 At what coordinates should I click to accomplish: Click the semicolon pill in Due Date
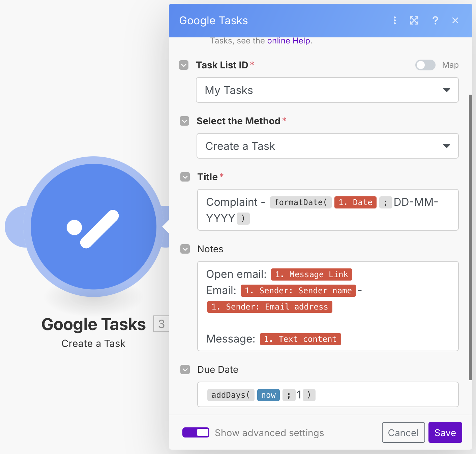289,395
